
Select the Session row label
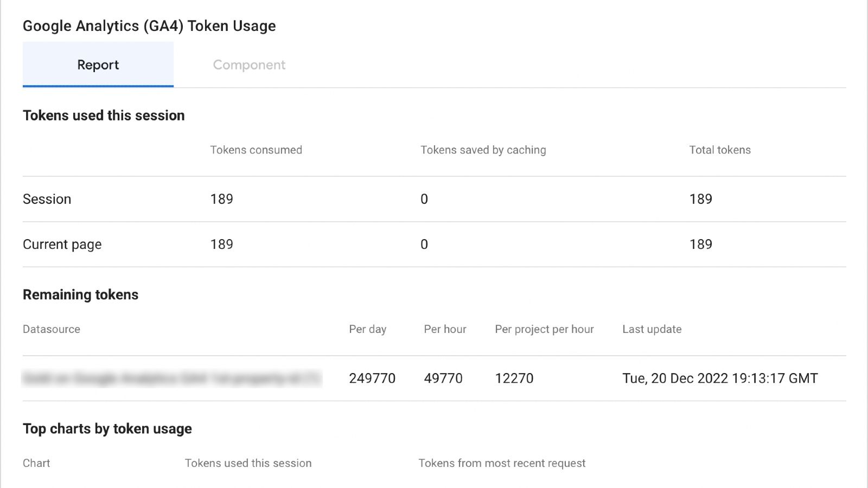47,199
